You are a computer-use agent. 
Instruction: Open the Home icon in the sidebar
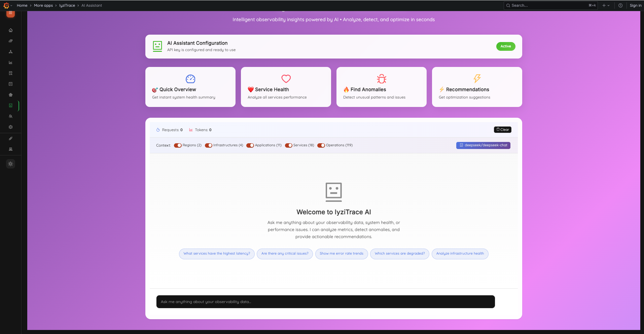tap(10, 30)
